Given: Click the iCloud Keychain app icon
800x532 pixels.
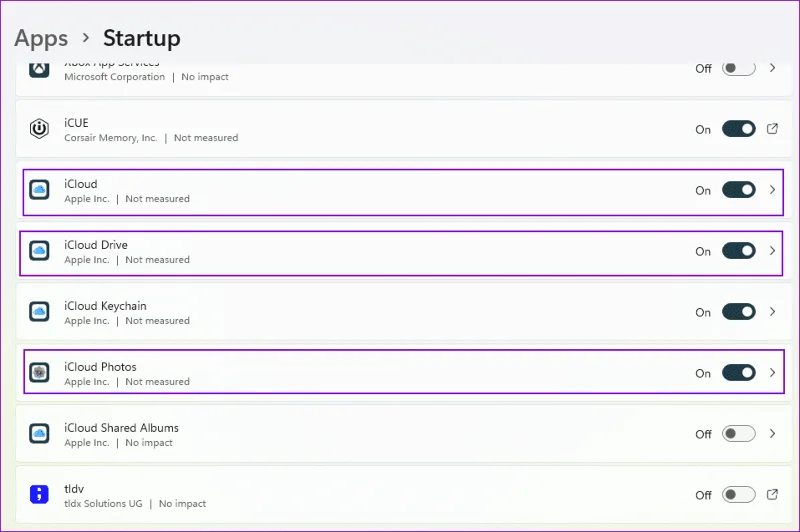Looking at the screenshot, I should 39,311.
